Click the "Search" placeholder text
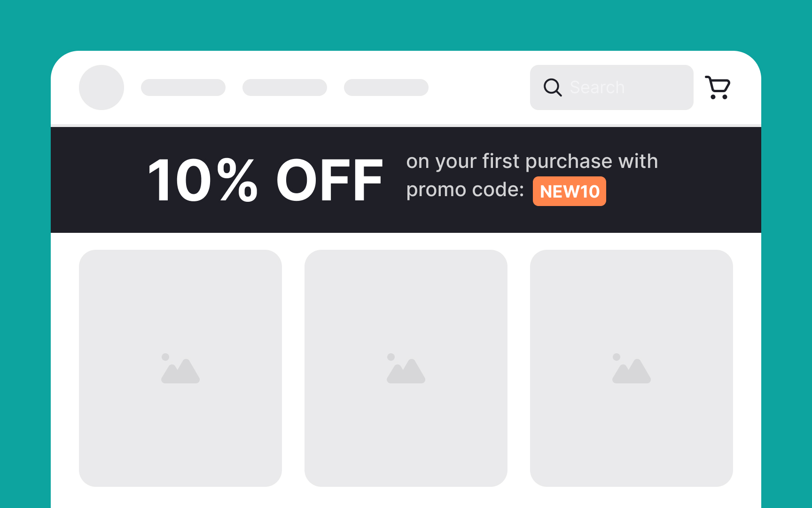812x508 pixels. pos(597,87)
